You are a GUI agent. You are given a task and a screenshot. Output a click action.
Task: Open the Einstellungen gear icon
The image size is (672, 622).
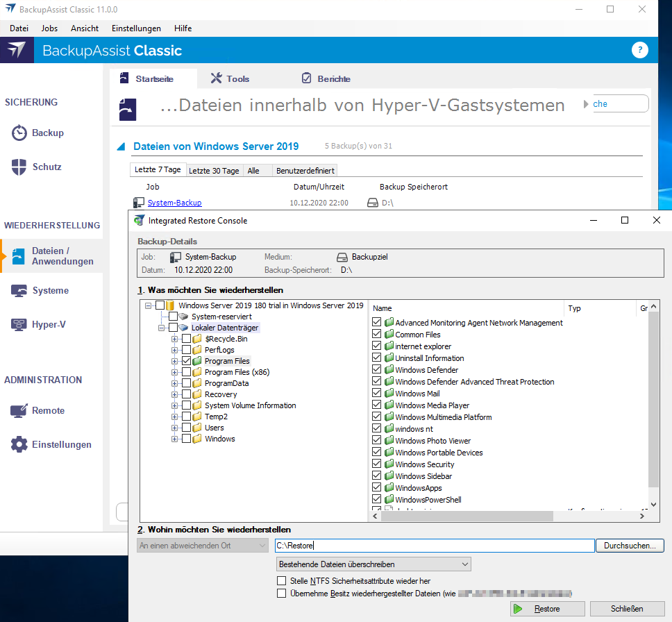tap(19, 444)
